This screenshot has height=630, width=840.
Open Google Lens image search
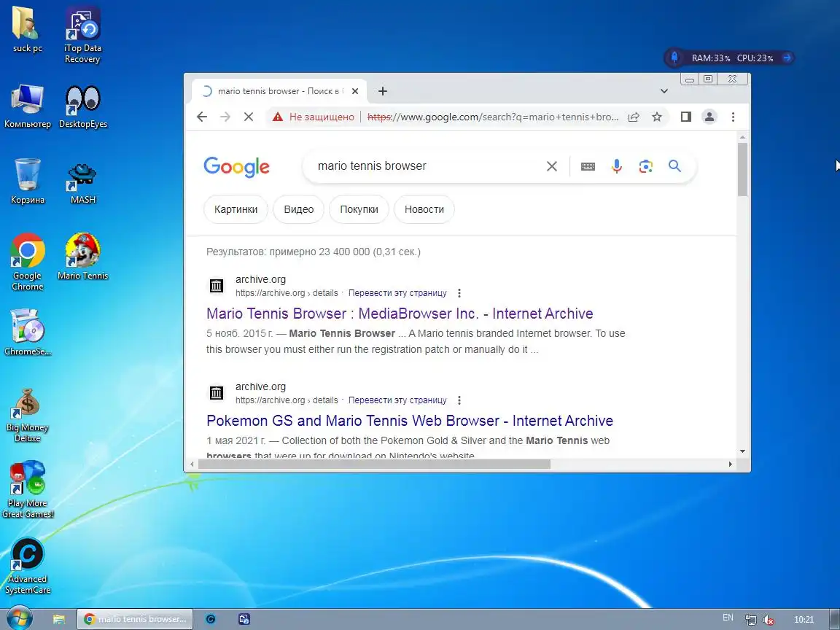click(x=645, y=166)
